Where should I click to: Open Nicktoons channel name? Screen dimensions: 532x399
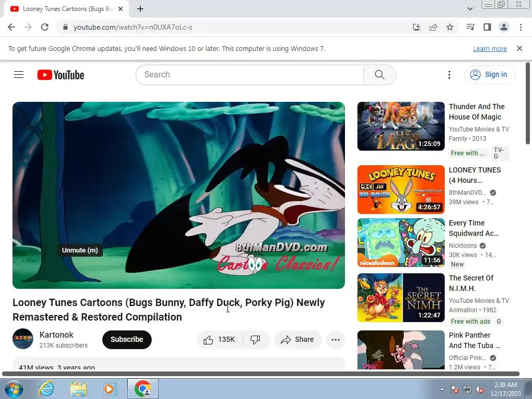point(463,246)
